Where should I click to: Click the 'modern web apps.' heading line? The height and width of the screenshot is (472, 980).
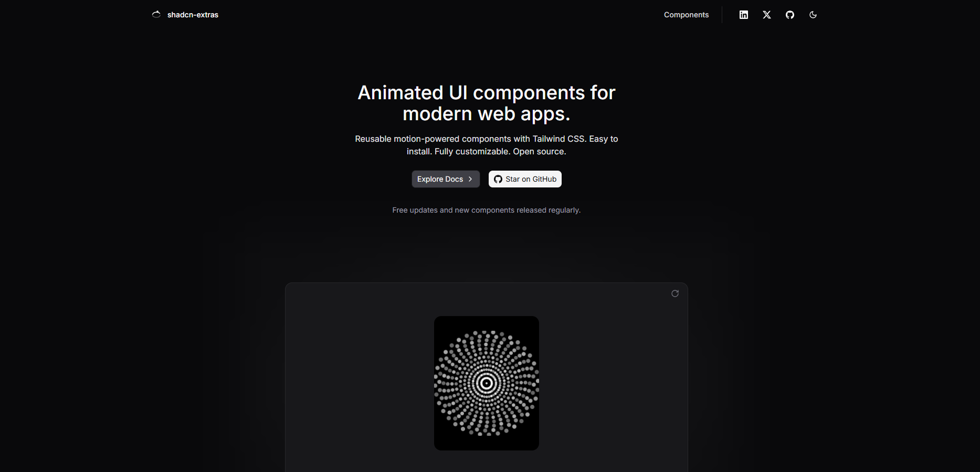point(486,114)
